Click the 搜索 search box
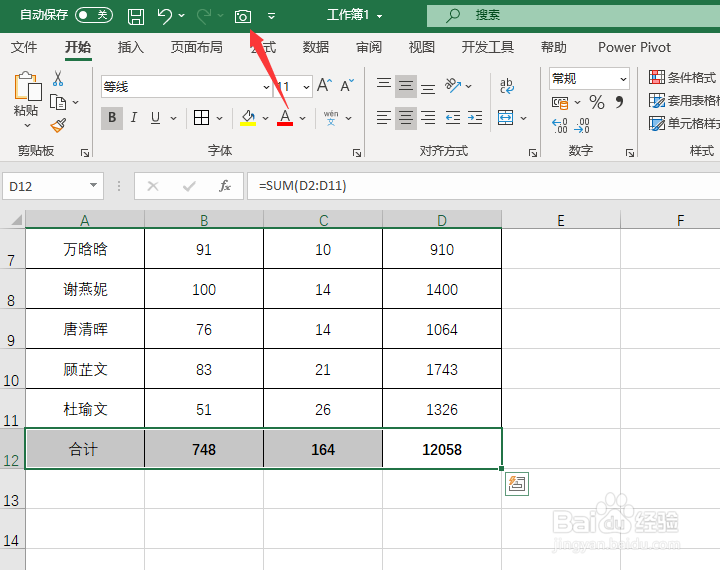 (573, 16)
